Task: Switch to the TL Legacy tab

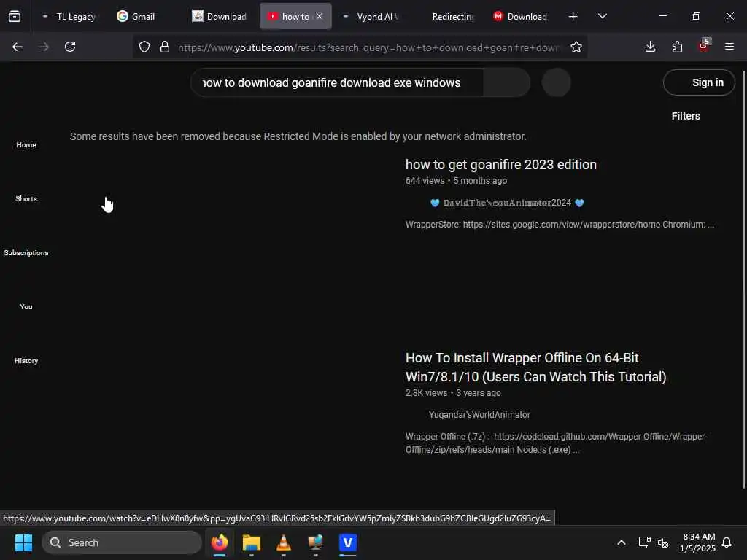Action: (x=71, y=16)
